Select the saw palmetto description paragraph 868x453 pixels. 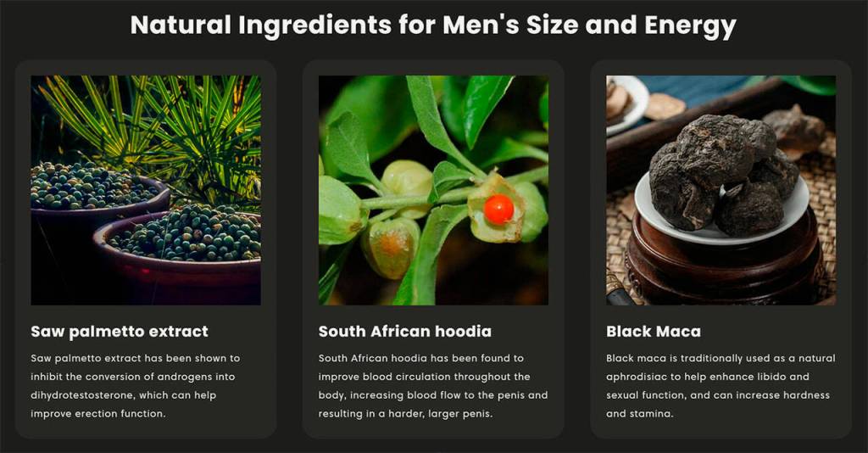[x=136, y=386]
